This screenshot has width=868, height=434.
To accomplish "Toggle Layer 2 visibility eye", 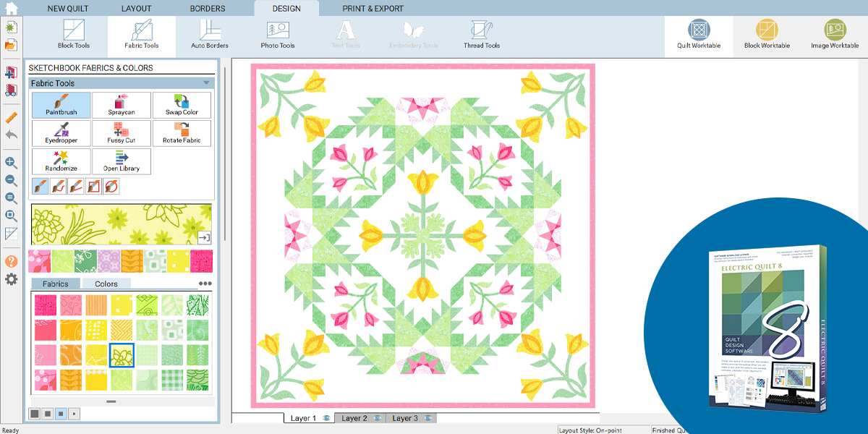I will tap(378, 418).
